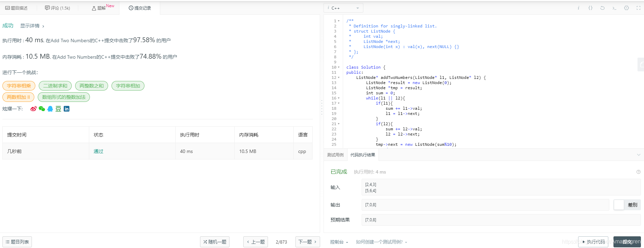Share result on WeChat
Viewport: 644px width, 248px height.
point(42,109)
